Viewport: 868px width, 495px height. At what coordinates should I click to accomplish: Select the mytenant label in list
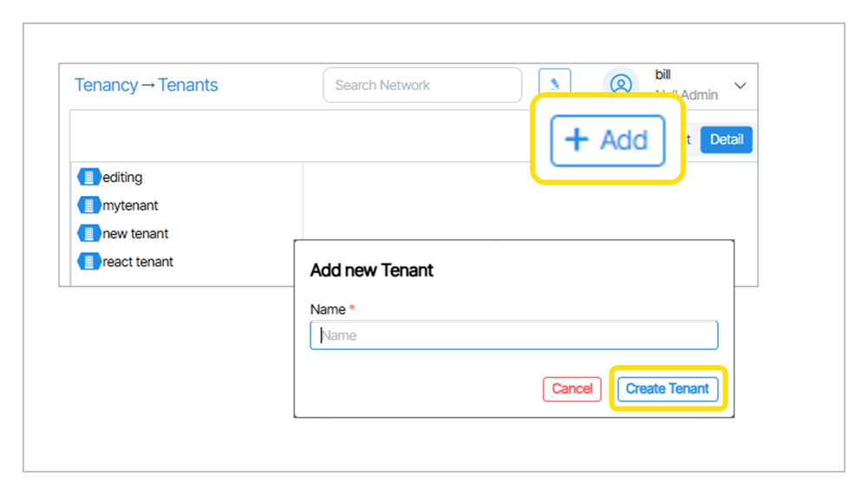[130, 205]
